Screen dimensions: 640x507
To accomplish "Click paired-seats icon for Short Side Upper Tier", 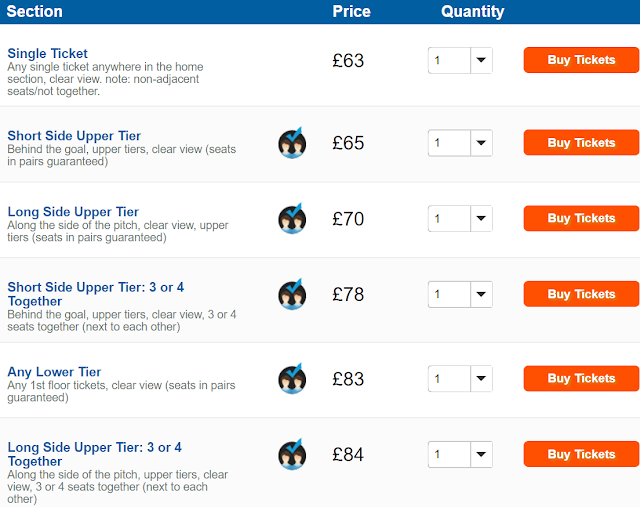I will [x=292, y=143].
